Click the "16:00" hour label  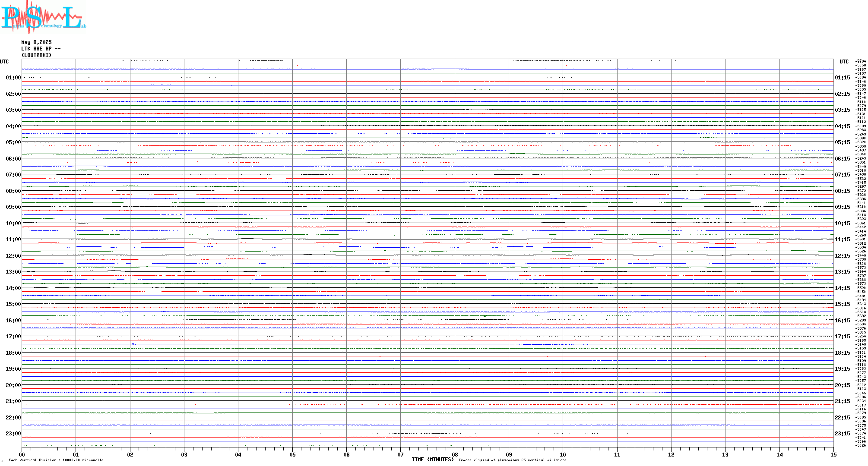13,321
